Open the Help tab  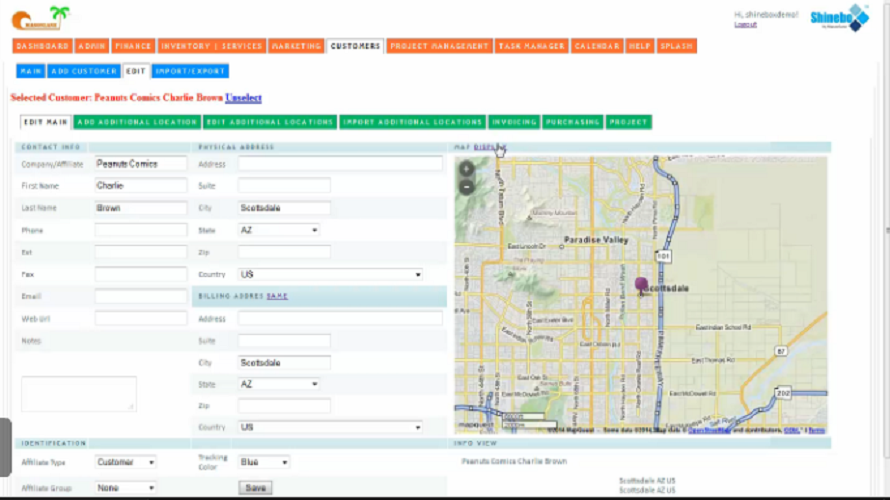point(640,46)
